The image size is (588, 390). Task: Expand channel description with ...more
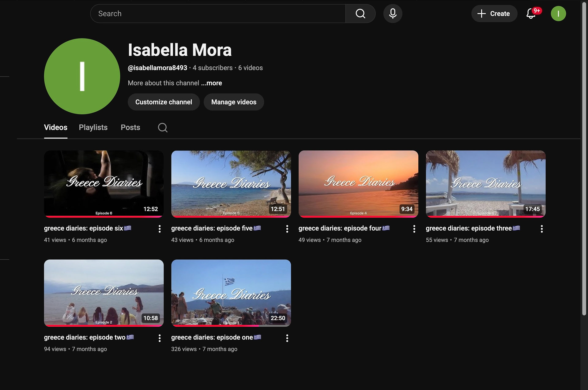point(212,83)
